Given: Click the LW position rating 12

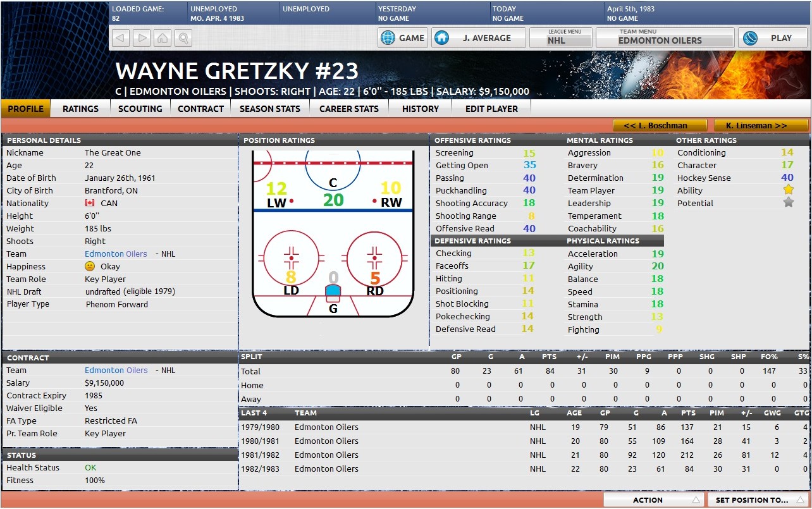Looking at the screenshot, I should click(276, 188).
